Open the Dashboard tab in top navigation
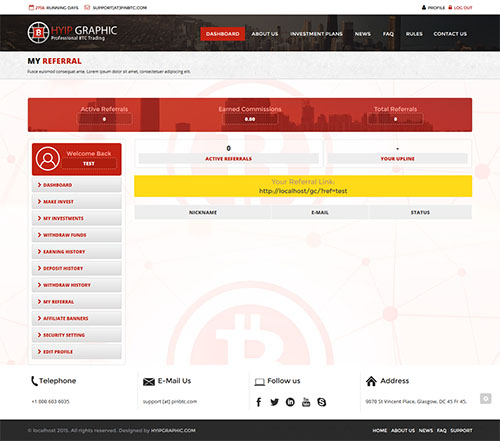 coord(222,34)
